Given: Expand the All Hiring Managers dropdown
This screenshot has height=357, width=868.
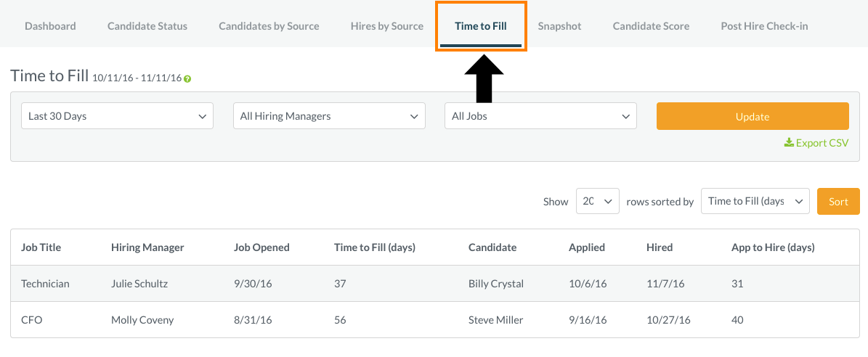Looking at the screenshot, I should (x=329, y=116).
